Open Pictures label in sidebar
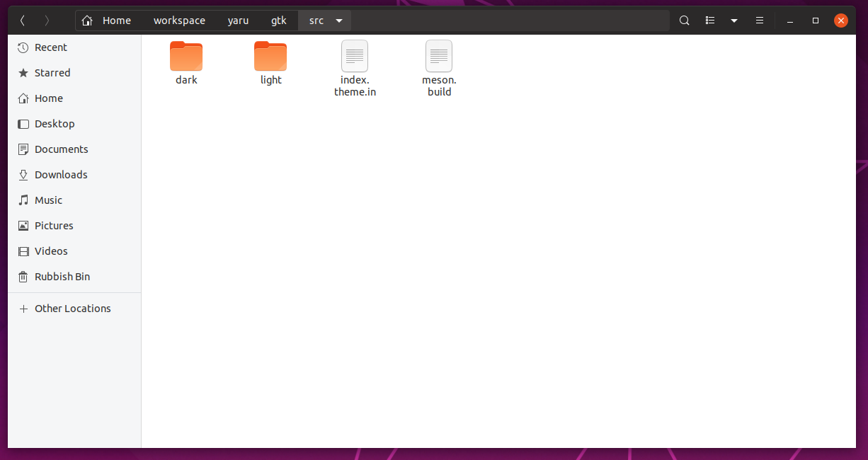 click(54, 226)
